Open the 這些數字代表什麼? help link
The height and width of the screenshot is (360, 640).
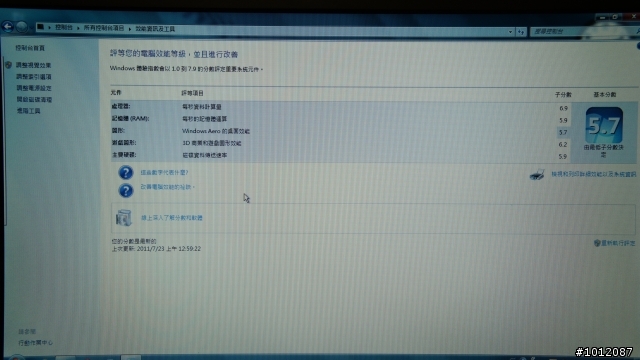[x=164, y=173]
